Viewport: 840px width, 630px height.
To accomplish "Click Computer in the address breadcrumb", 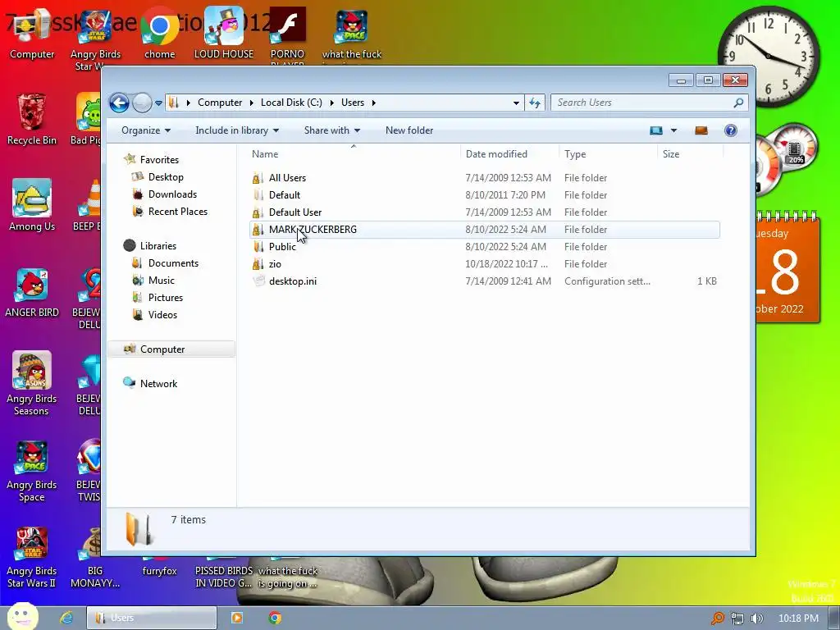I will click(x=220, y=103).
